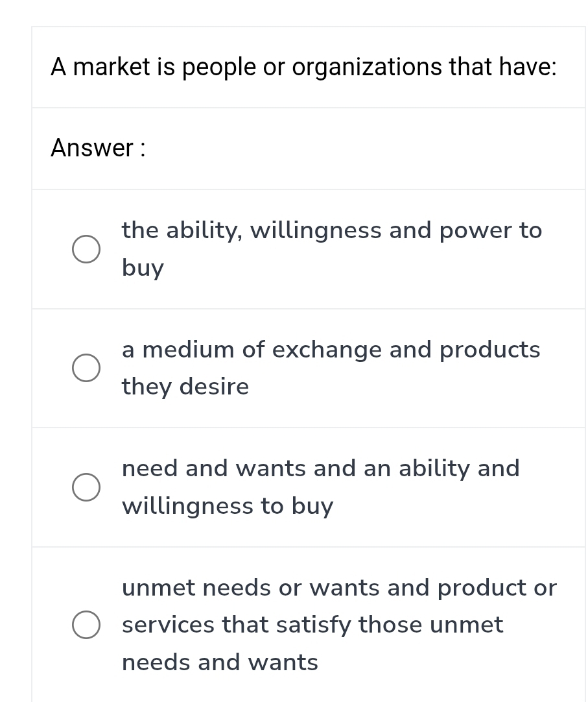The width and height of the screenshot is (588, 702).
Task: Click the phrase 'needs and wants' in the last option
Action: 220,662
